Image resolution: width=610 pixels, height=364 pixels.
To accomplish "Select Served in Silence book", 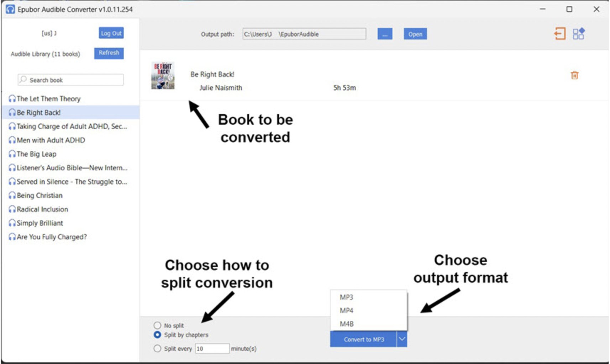I will pyautogui.click(x=70, y=182).
